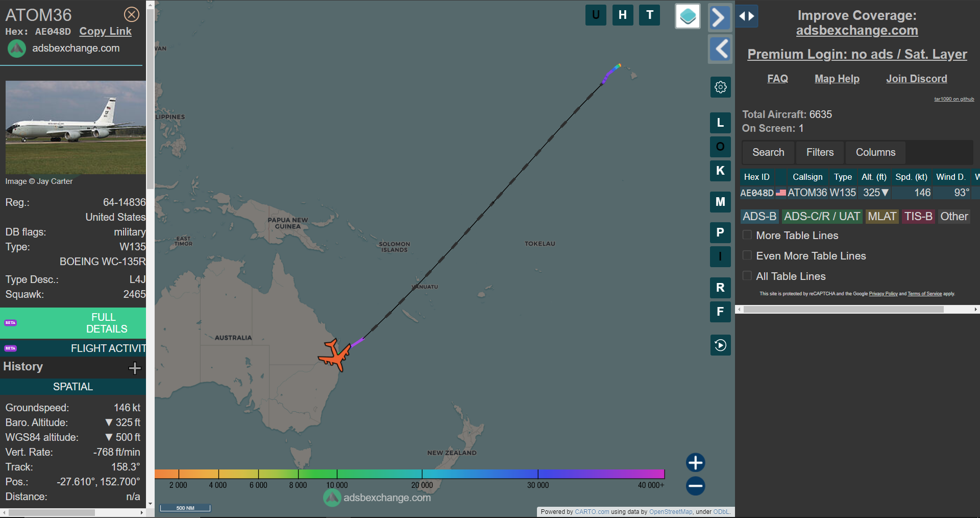The width and height of the screenshot is (980, 518).
Task: Click the right chevron sidebar button
Action: (x=720, y=18)
